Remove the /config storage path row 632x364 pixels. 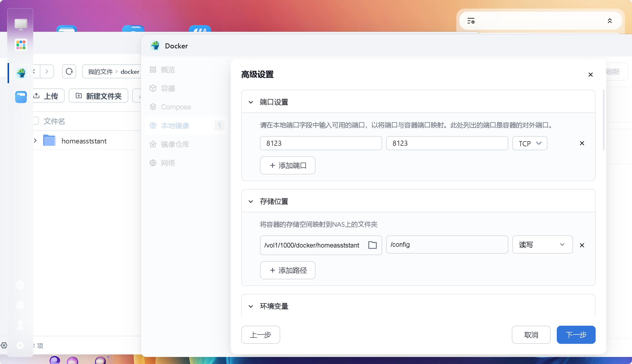click(x=582, y=245)
